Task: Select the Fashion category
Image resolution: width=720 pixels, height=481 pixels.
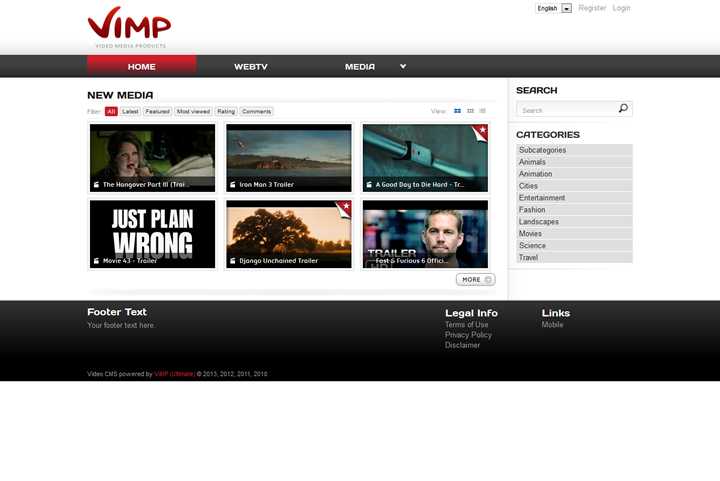Action: click(x=574, y=210)
